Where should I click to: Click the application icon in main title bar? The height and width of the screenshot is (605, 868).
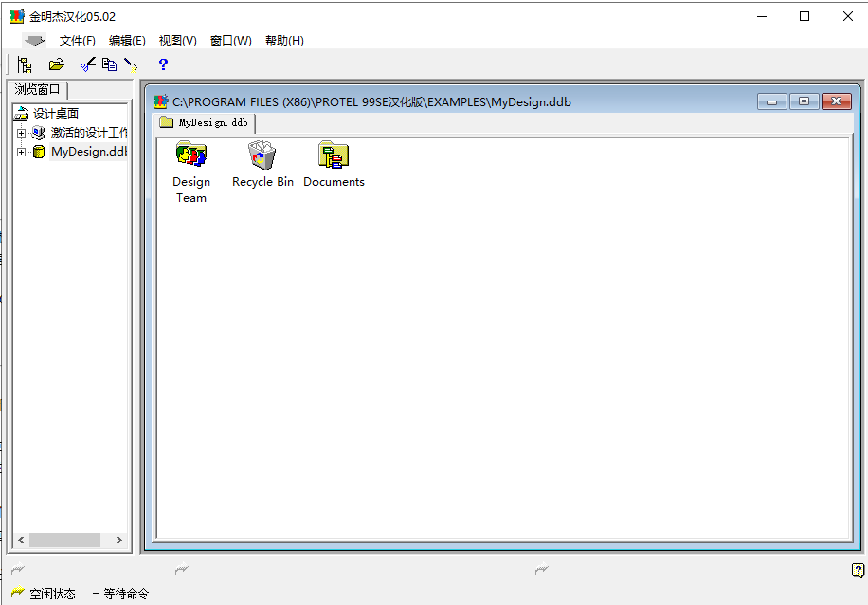coord(17,17)
